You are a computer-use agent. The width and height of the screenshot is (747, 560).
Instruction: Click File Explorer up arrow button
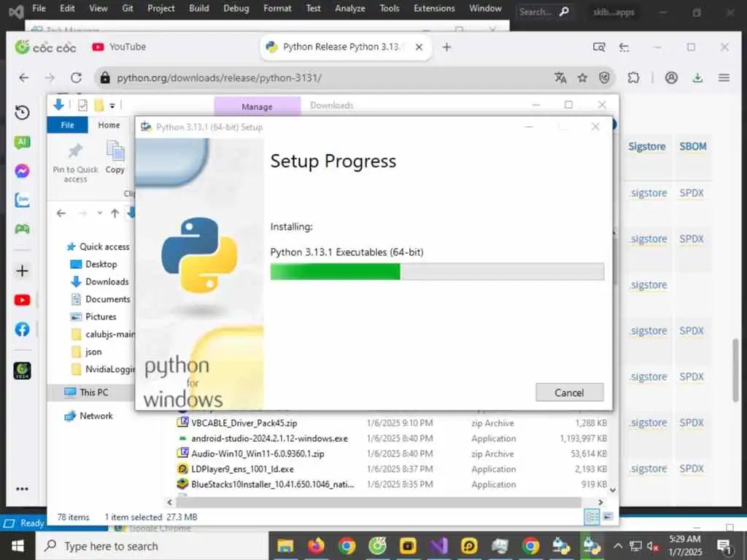pos(115,214)
